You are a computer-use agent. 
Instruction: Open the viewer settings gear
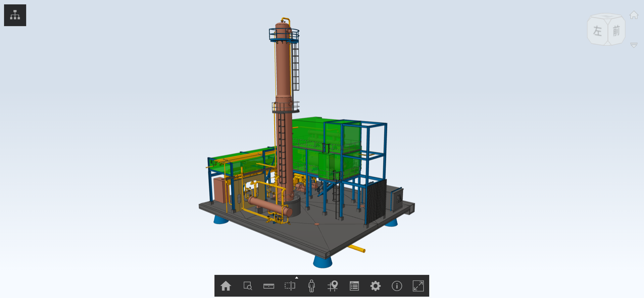[x=375, y=286]
